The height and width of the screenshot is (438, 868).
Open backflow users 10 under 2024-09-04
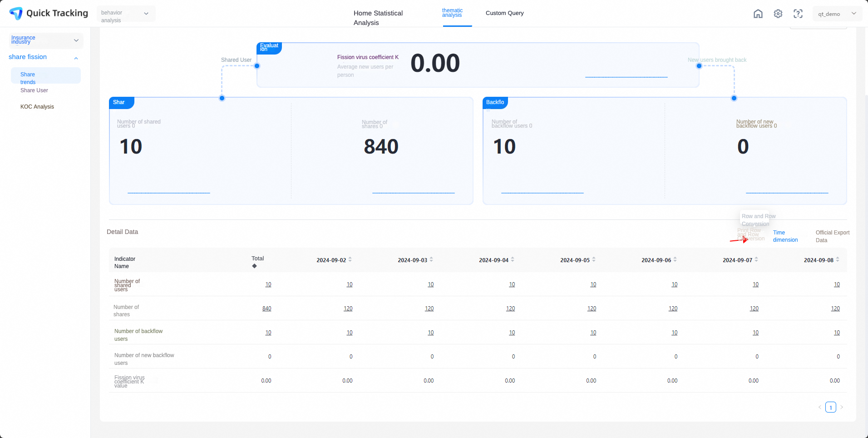click(x=512, y=333)
